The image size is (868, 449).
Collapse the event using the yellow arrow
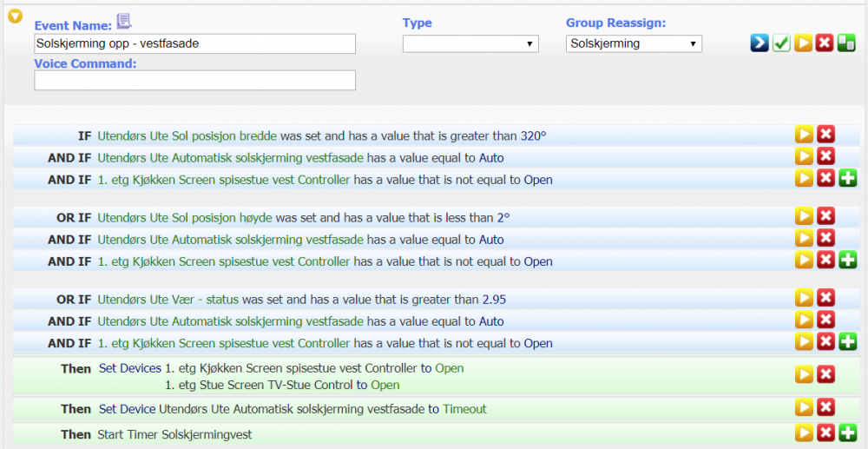(x=15, y=17)
